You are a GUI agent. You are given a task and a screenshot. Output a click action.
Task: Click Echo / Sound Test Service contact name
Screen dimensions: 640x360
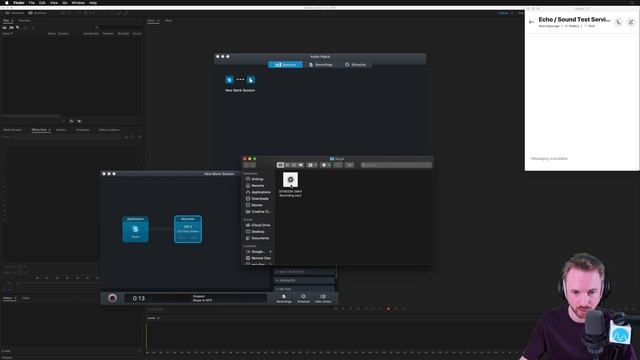574,19
